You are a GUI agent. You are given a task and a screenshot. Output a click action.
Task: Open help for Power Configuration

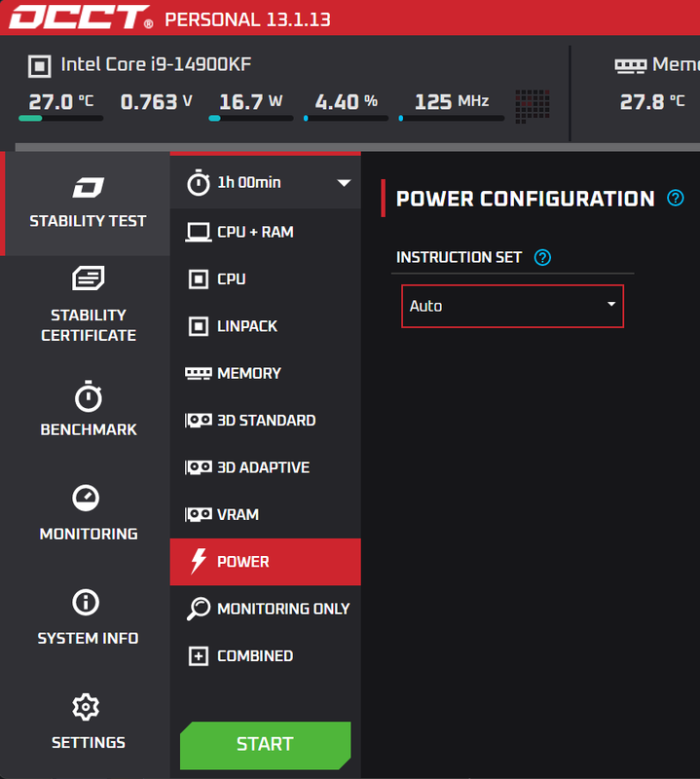pos(676,199)
